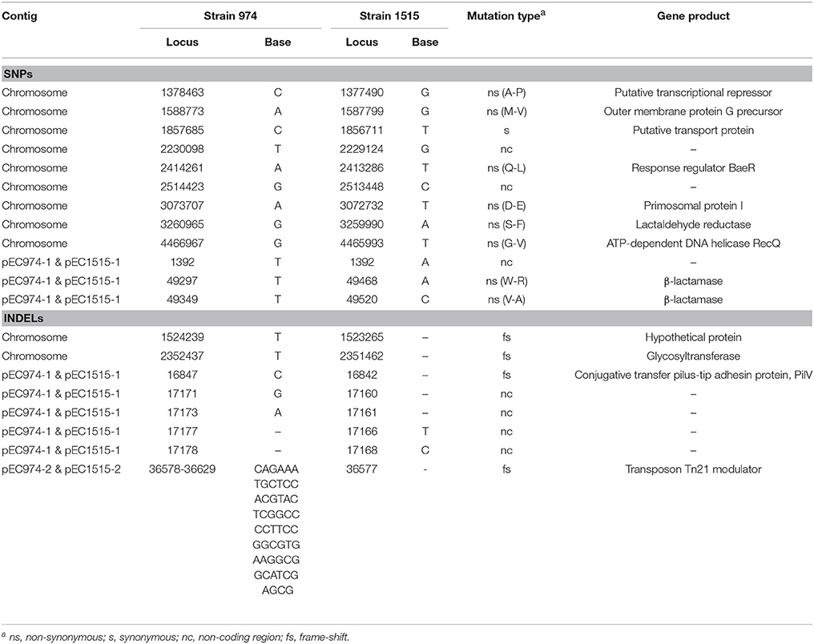This screenshot has height=644, width=814.
Task: Select the final AGCG sequence line
Action: click(x=277, y=590)
